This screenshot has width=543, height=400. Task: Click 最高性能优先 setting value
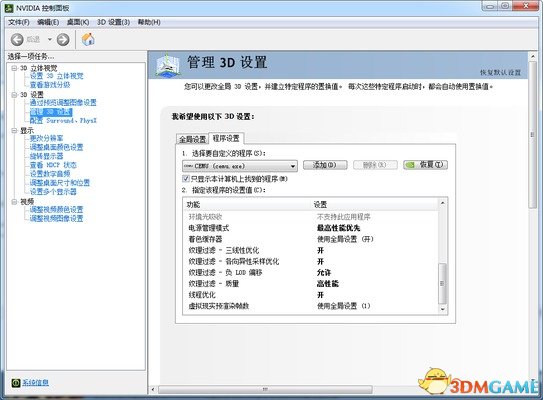pos(338,228)
